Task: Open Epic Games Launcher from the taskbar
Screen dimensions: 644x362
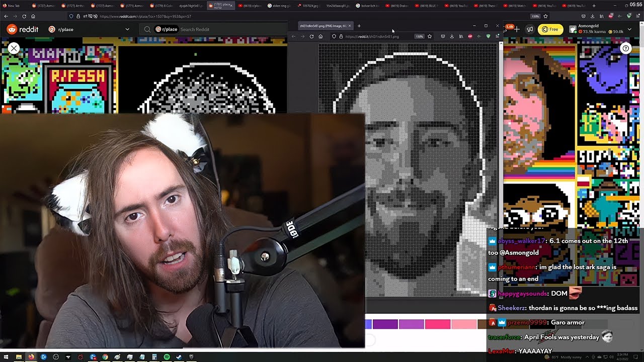Action: 191,357
